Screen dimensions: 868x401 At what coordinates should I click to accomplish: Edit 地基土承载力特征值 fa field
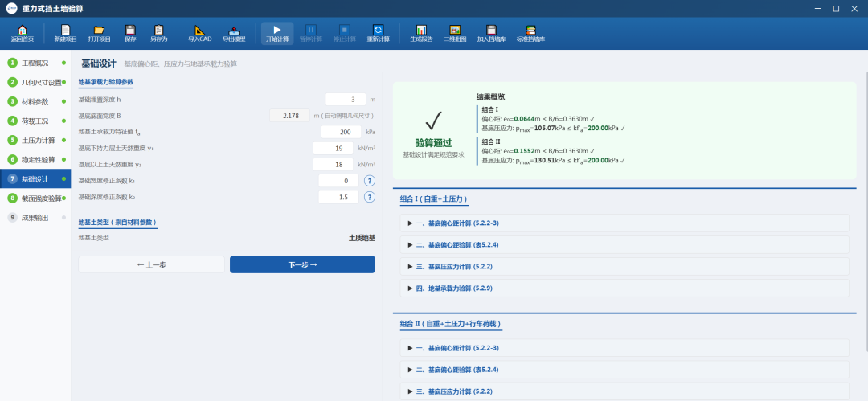tap(341, 132)
